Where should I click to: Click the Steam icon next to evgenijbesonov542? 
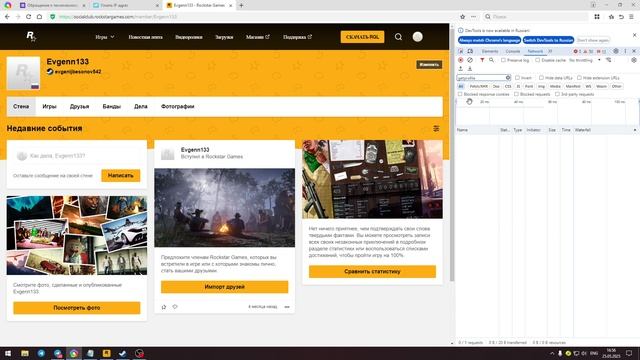50,71
